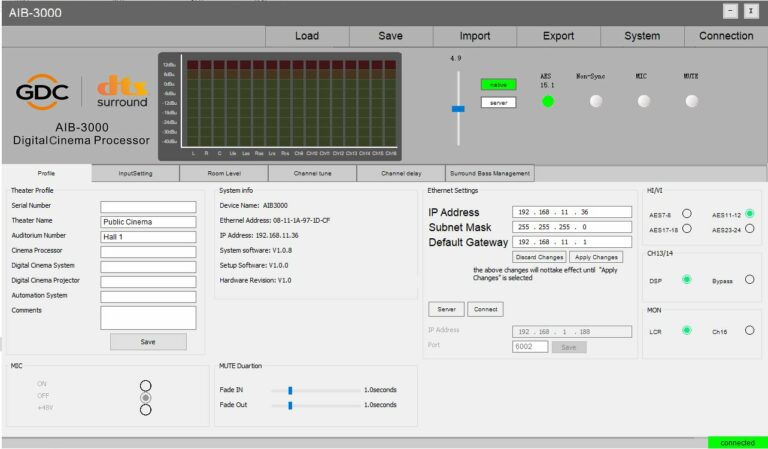The width and height of the screenshot is (768, 449).
Task: Click the Connect button
Action: pyautogui.click(x=485, y=309)
